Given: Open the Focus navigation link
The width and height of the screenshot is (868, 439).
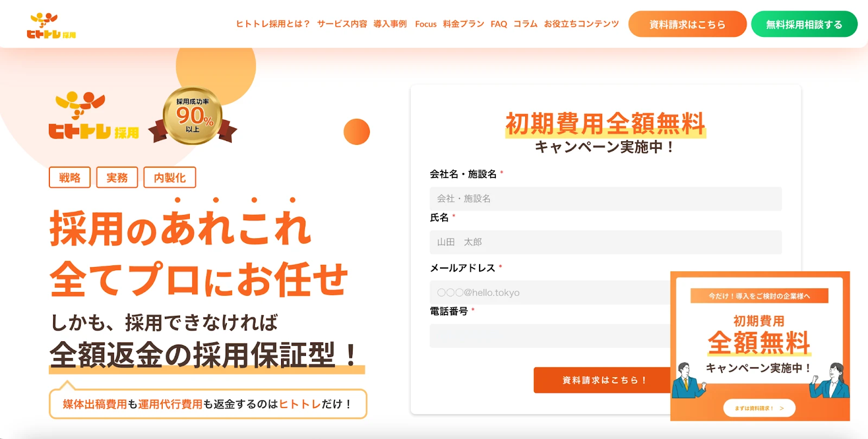Looking at the screenshot, I should click(426, 24).
